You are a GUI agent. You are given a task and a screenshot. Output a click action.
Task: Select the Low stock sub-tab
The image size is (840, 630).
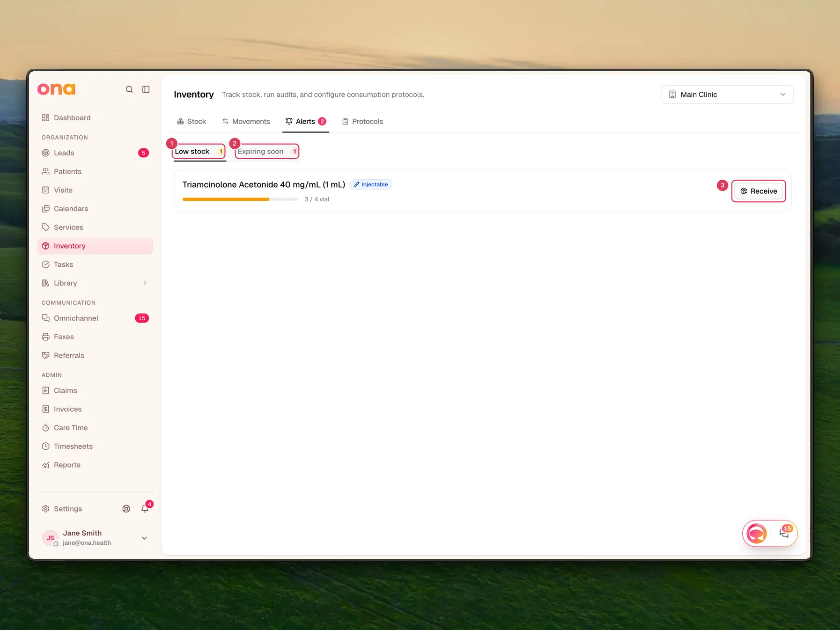tap(199, 152)
